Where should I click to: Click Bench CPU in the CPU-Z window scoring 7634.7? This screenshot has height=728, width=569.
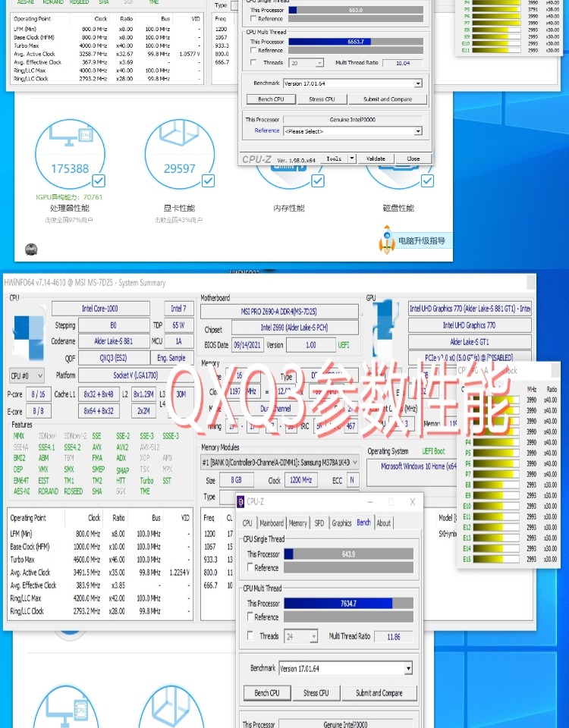pos(267,692)
